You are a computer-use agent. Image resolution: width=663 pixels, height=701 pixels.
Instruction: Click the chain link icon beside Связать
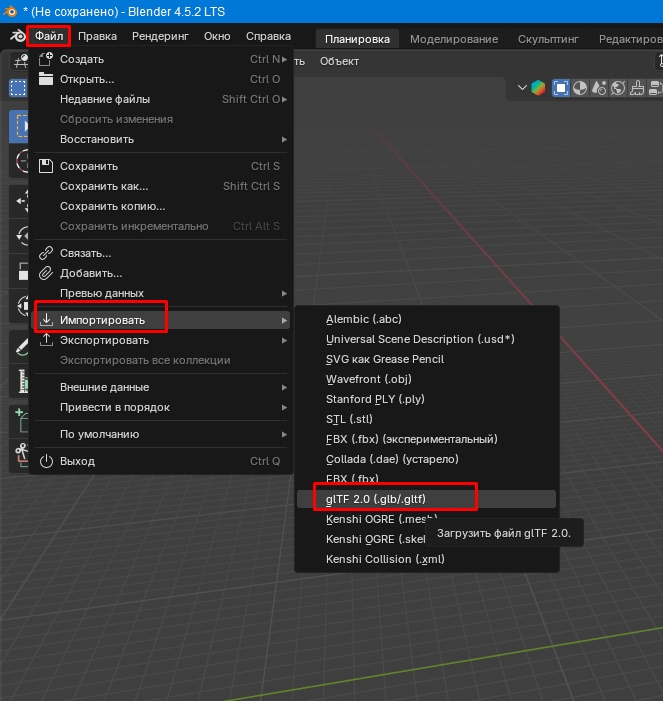pos(46,253)
